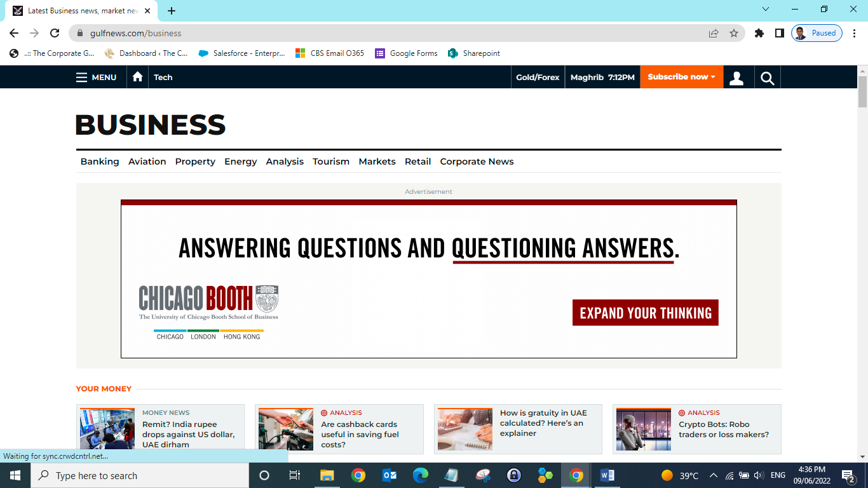This screenshot has height=488, width=868.
Task: Click the Expand Your Thinking ad button
Action: [x=645, y=313]
